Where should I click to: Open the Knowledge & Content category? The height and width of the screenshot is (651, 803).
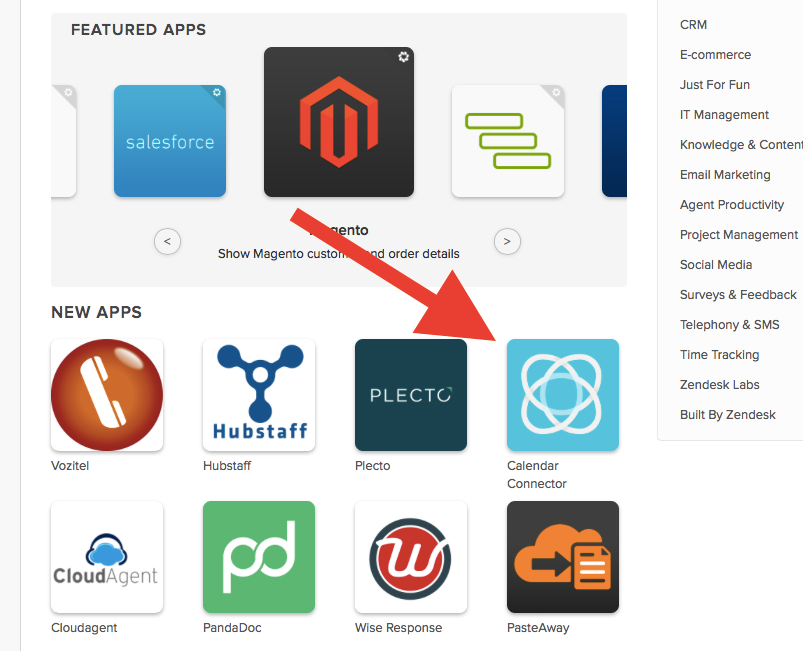742,144
